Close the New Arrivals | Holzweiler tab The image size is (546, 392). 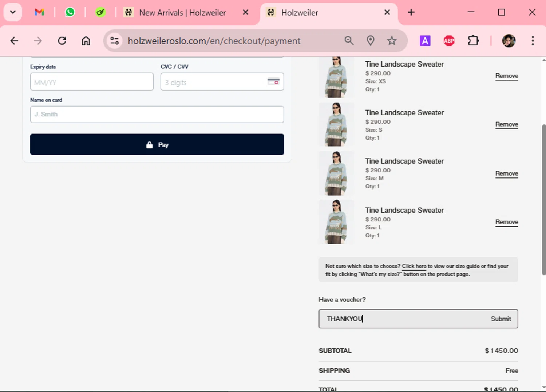(x=246, y=12)
